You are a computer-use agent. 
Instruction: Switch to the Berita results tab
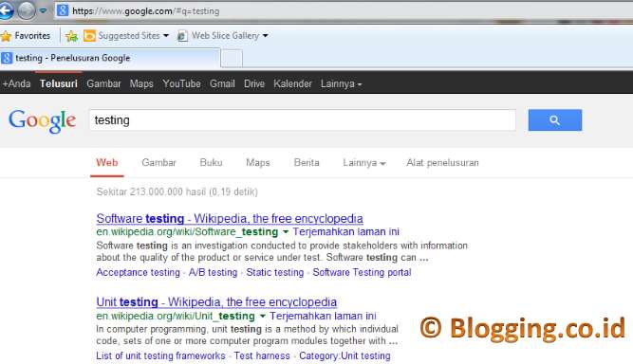point(307,162)
